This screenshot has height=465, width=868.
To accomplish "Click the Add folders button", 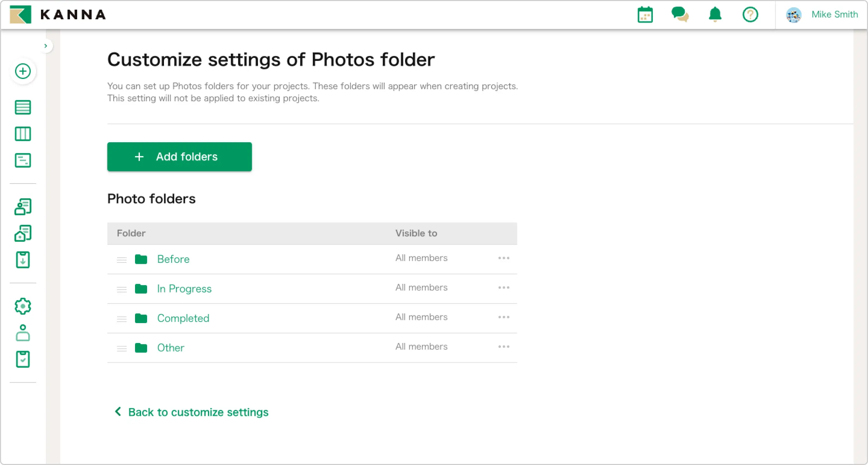I will click(179, 157).
